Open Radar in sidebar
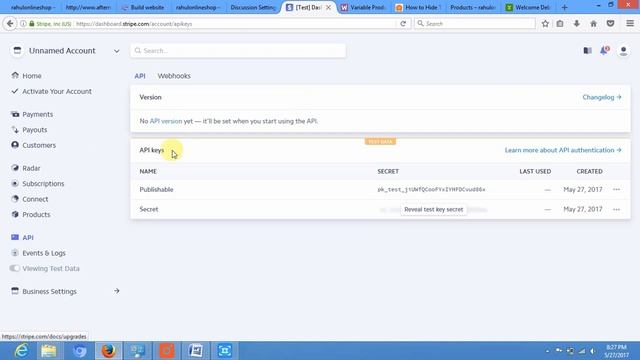This screenshot has width=640, height=360. [x=31, y=168]
